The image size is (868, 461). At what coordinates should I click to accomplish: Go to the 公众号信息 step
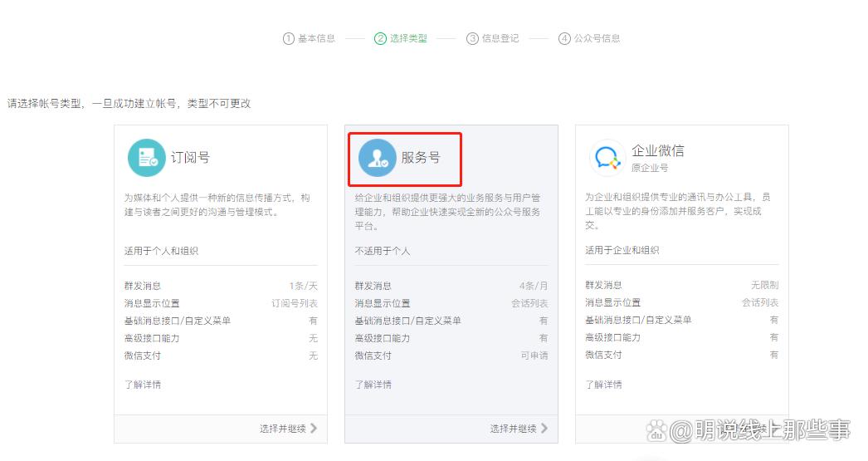coord(597,38)
